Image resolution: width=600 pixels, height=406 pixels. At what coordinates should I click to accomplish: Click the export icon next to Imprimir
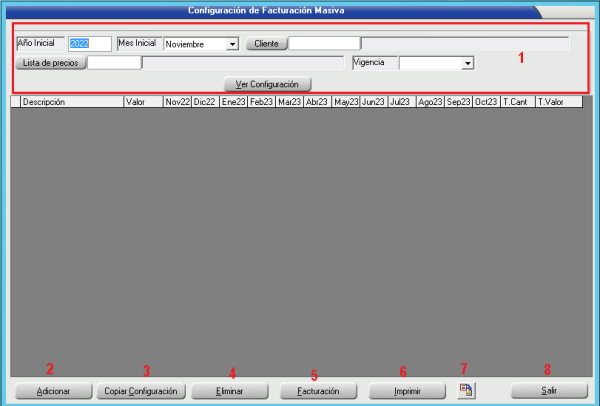click(x=466, y=390)
